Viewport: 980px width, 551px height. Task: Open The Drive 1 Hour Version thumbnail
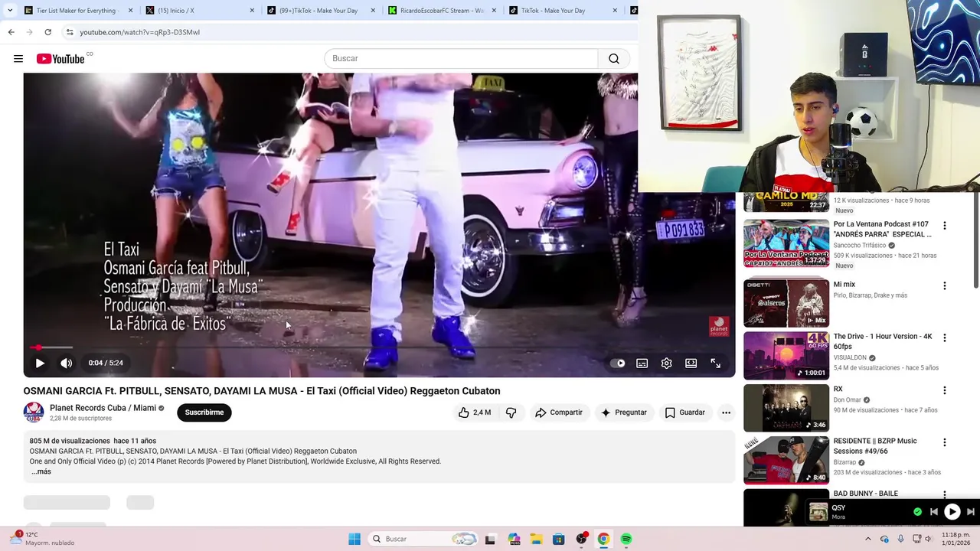pyautogui.click(x=786, y=355)
